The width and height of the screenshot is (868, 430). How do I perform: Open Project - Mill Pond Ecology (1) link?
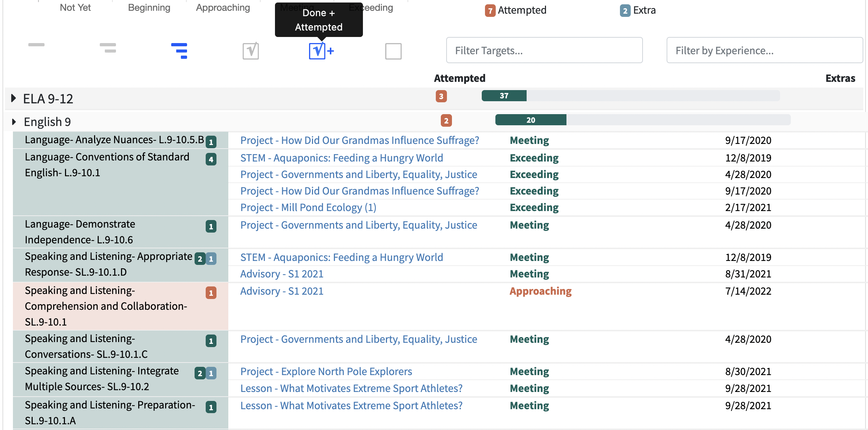[308, 207]
